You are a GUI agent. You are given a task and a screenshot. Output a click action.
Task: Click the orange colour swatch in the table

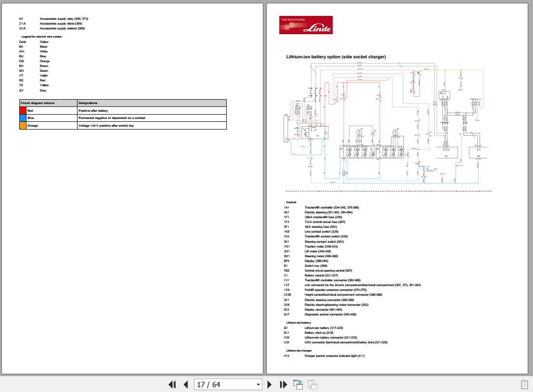pos(23,126)
